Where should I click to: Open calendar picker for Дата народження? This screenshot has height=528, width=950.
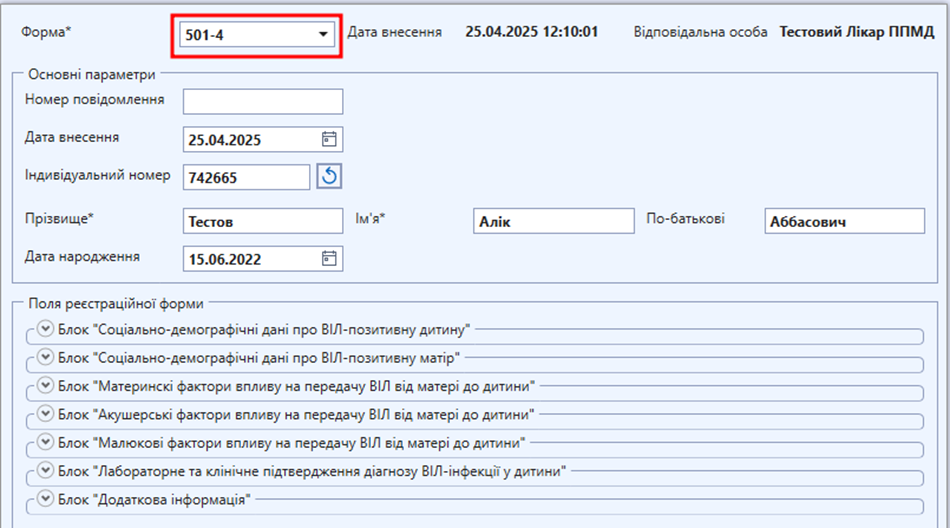[329, 259]
